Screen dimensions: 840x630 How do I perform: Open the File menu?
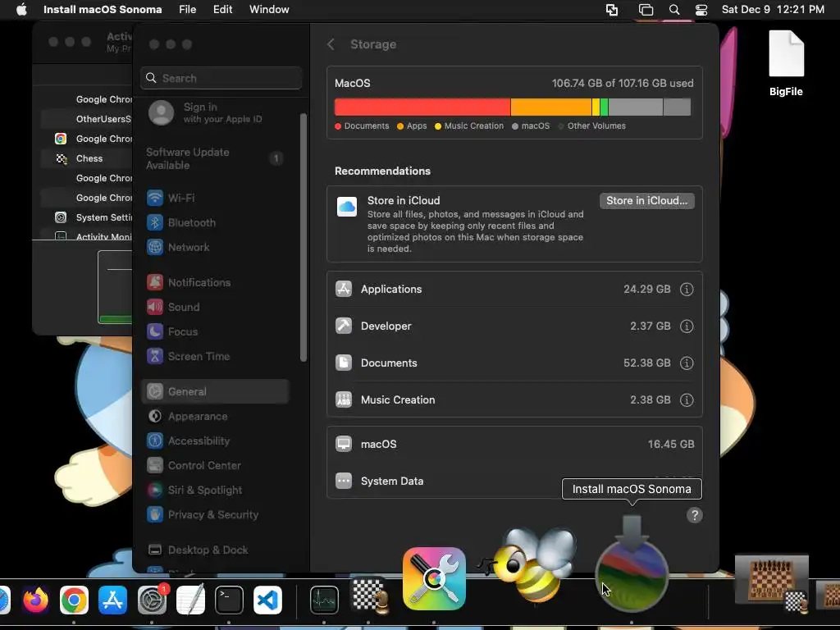click(188, 10)
